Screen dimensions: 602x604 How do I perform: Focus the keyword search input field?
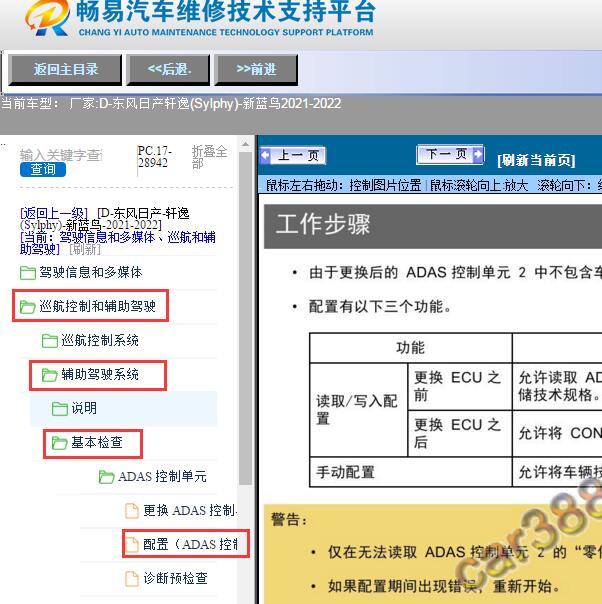(61, 155)
